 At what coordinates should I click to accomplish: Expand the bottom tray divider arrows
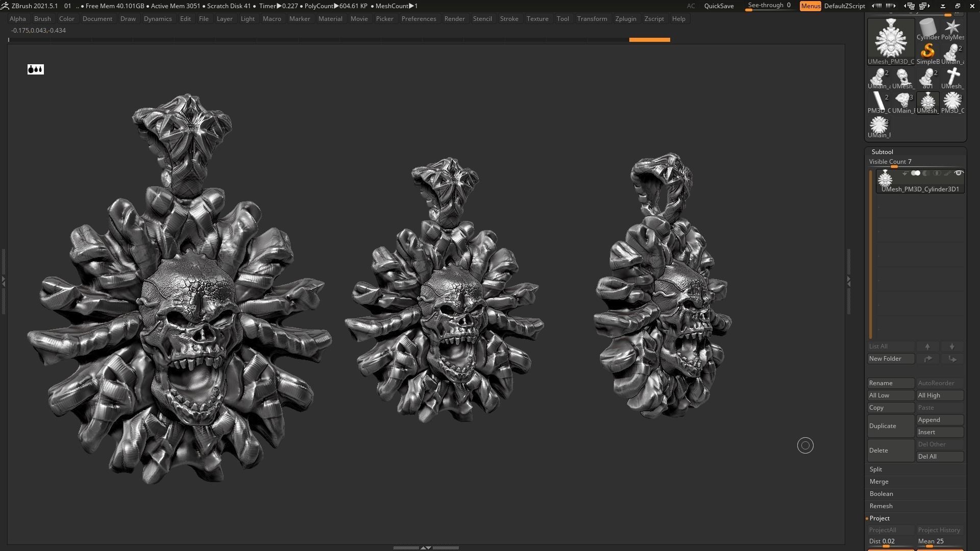tap(426, 548)
